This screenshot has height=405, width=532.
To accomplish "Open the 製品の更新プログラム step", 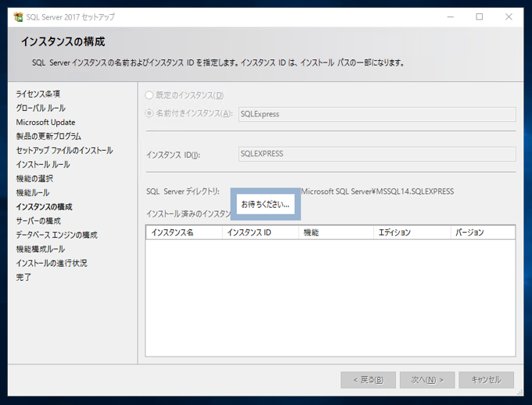I will (x=49, y=136).
